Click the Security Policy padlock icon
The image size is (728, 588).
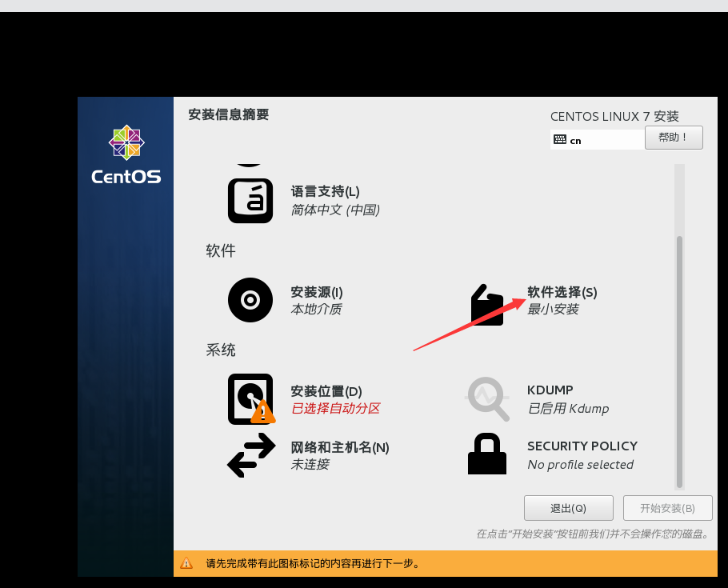point(487,454)
